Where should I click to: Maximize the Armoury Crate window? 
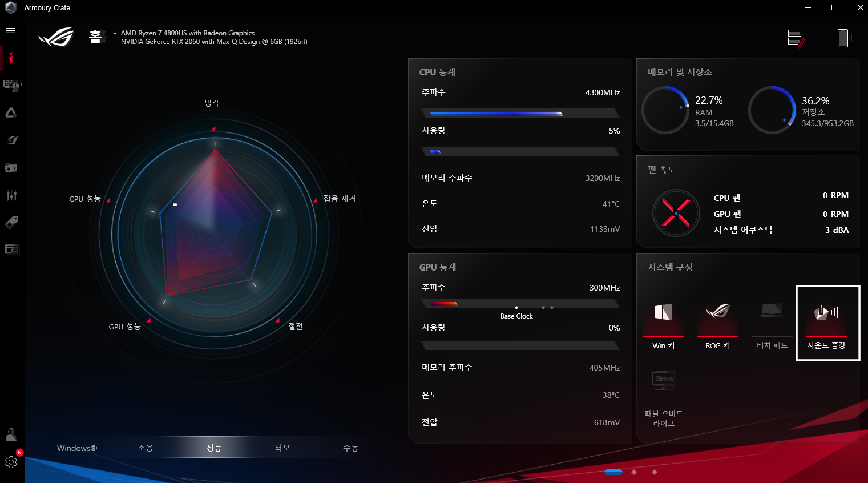pos(834,7)
